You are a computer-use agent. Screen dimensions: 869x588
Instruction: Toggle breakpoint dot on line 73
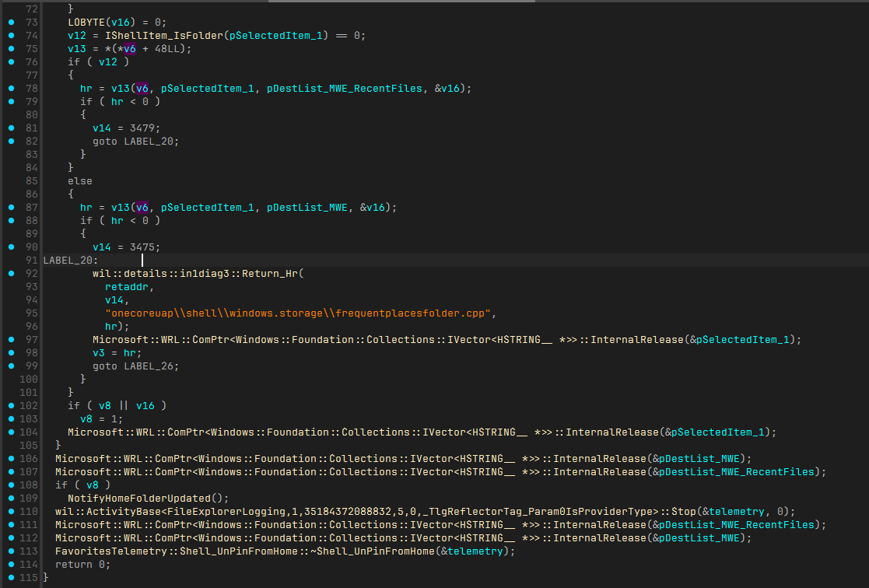10,22
